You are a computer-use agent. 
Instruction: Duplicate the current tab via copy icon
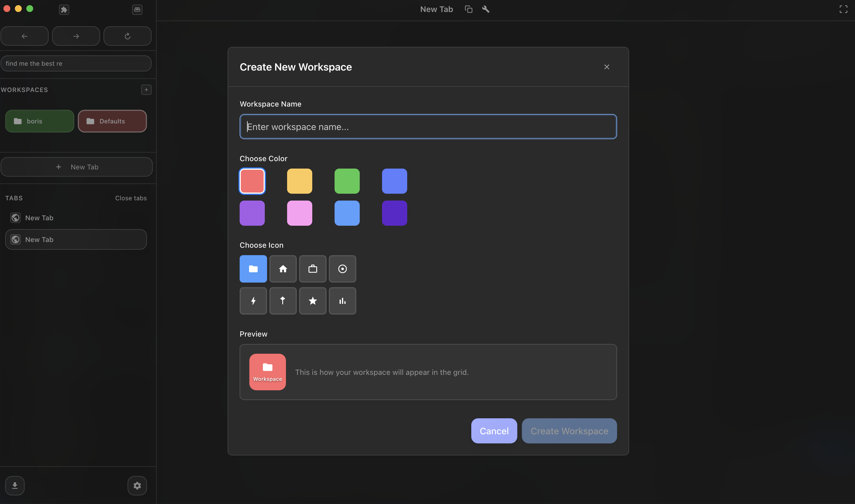(x=469, y=9)
